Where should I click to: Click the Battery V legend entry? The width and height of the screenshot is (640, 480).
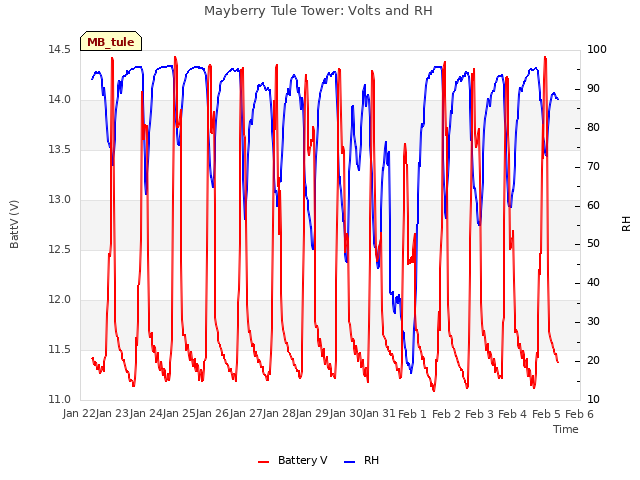click(x=293, y=460)
